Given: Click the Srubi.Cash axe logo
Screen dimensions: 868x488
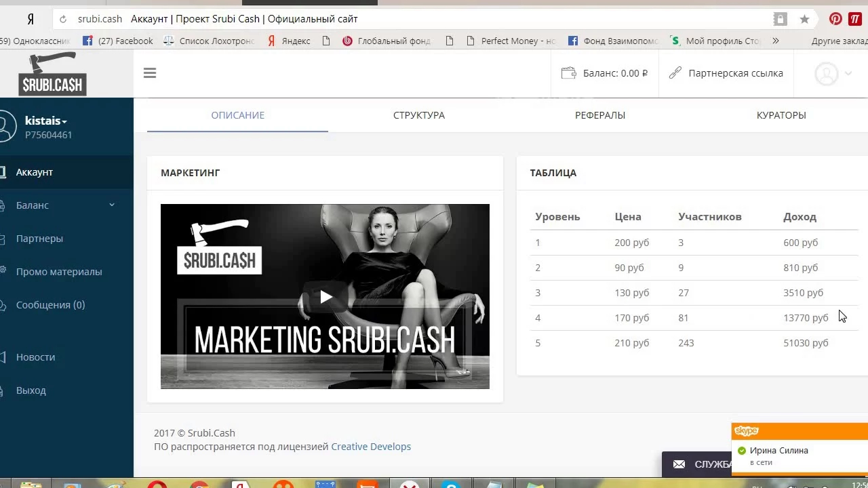Looking at the screenshot, I should click(52, 74).
